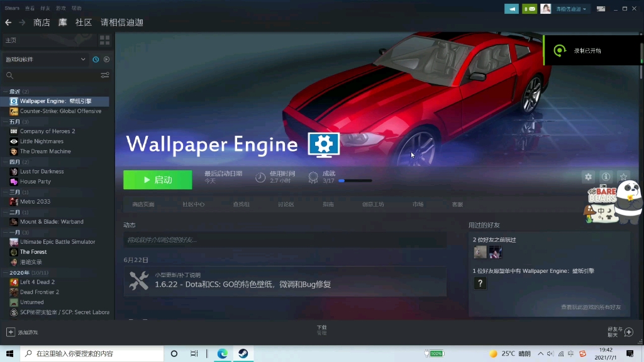
Task: Click the activity share text field
Action: pyautogui.click(x=285, y=239)
